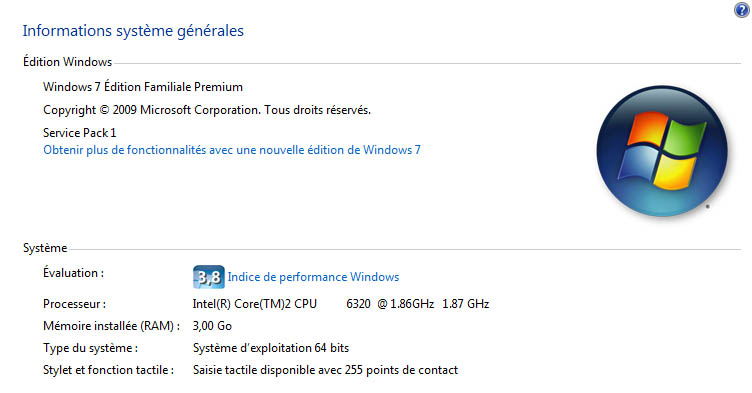Select the Saisie tactile 255 points text
The width and height of the screenshot is (752, 393).
(325, 370)
